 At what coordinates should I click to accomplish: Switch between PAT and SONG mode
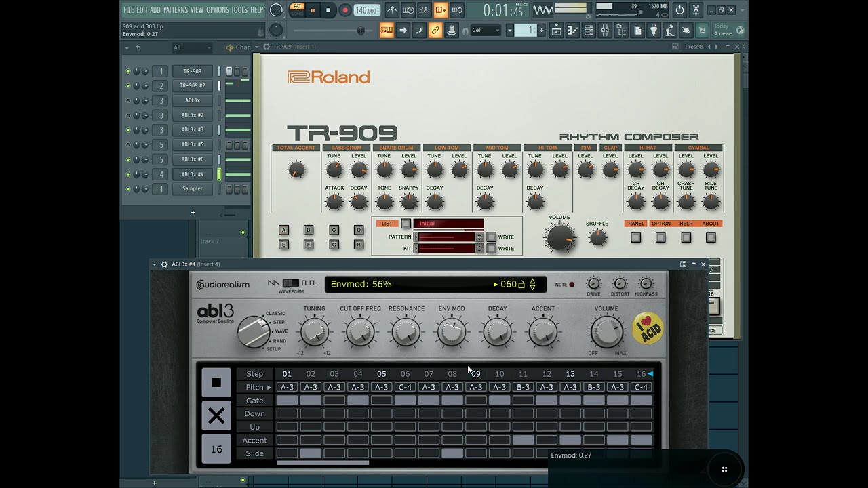(296, 9)
